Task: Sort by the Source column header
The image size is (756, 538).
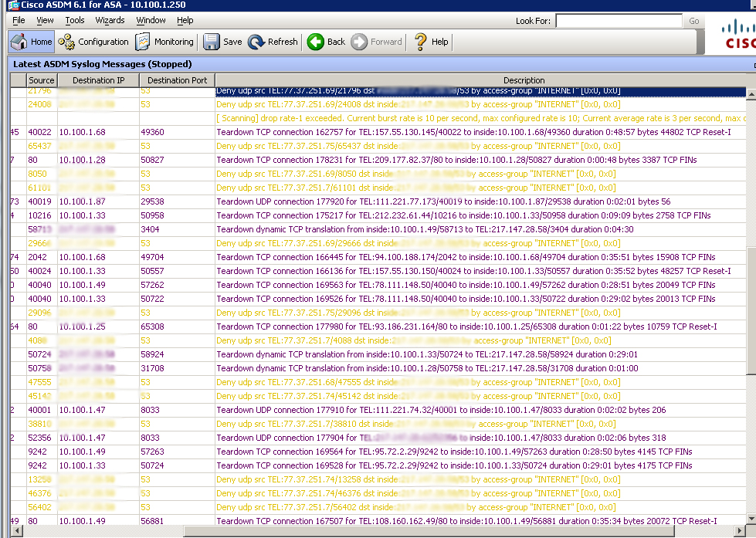Action: pos(42,80)
